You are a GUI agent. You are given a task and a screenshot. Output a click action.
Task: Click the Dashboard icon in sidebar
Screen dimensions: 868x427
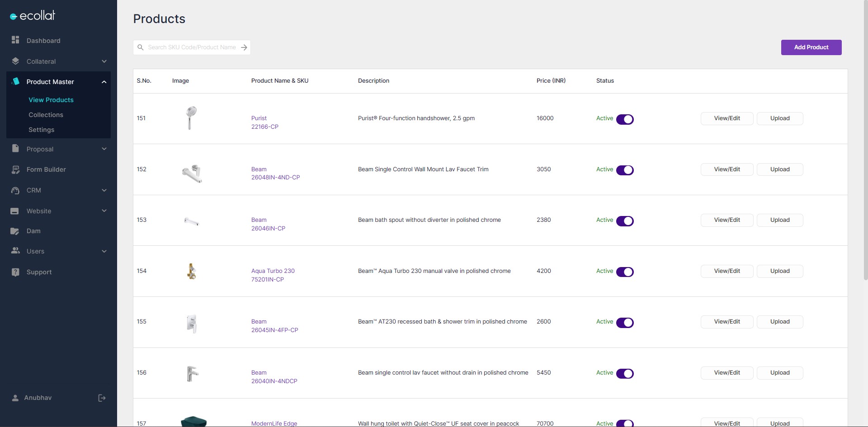15,40
